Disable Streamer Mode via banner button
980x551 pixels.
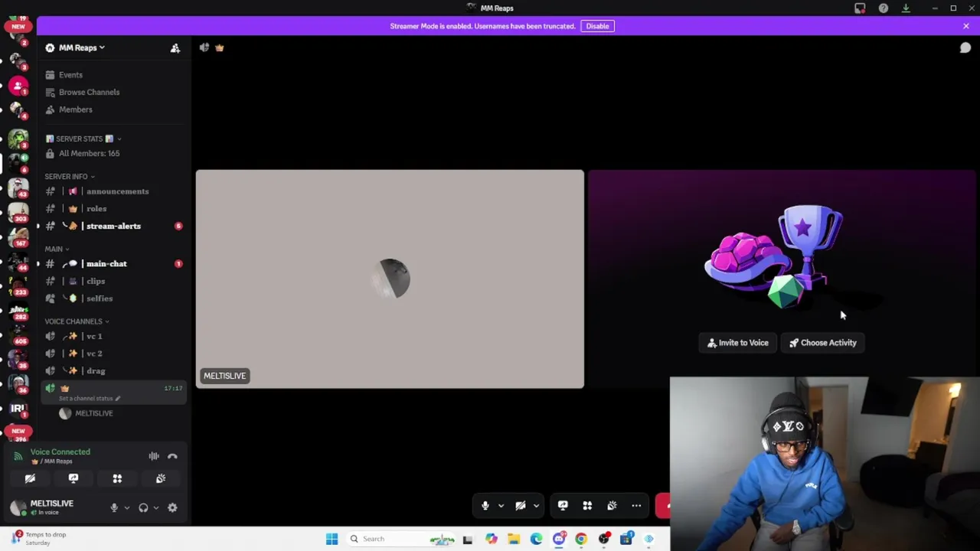pos(597,26)
